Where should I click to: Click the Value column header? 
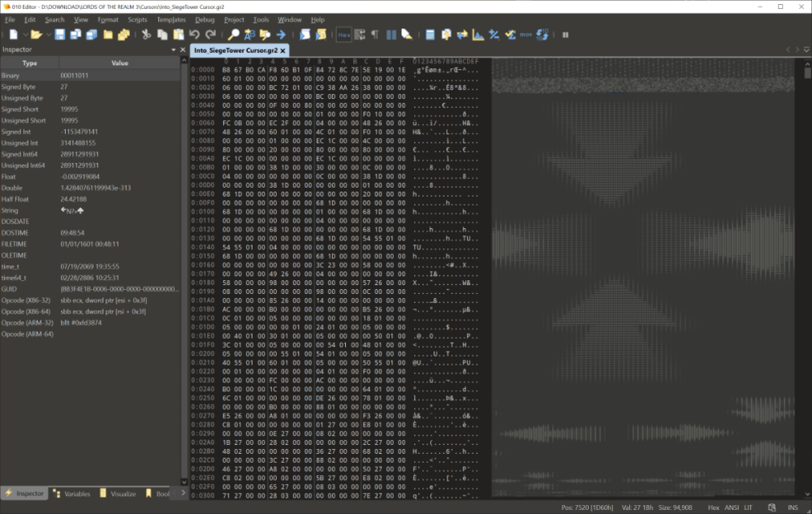click(x=119, y=63)
